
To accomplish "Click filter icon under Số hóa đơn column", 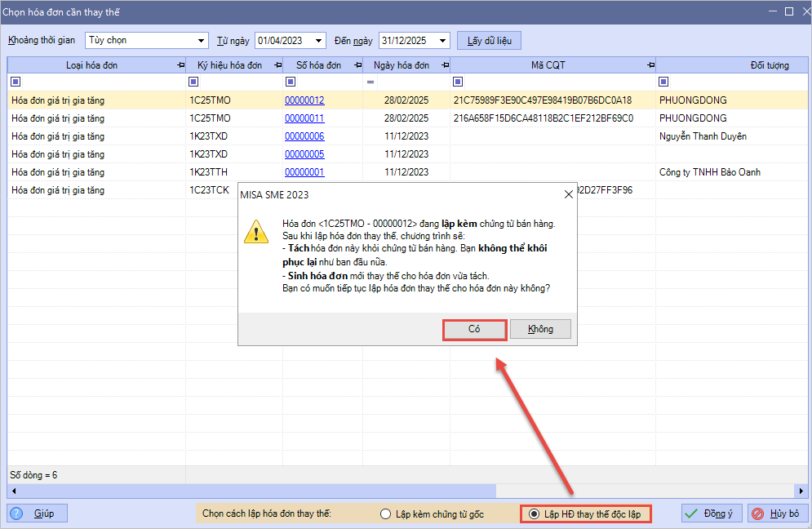I will (291, 82).
